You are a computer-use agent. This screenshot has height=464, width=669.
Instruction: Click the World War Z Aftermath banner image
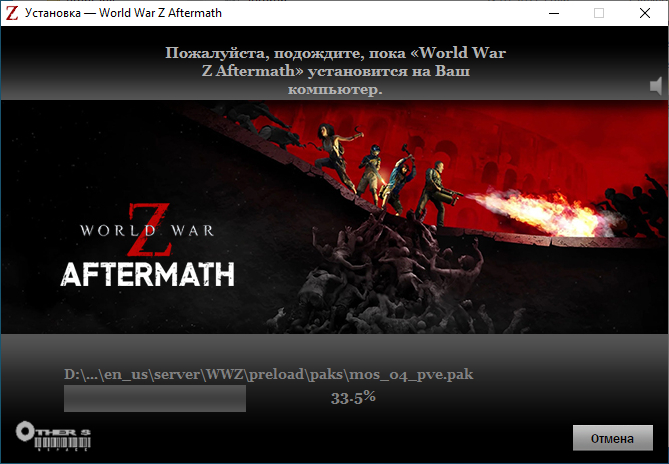(x=334, y=217)
